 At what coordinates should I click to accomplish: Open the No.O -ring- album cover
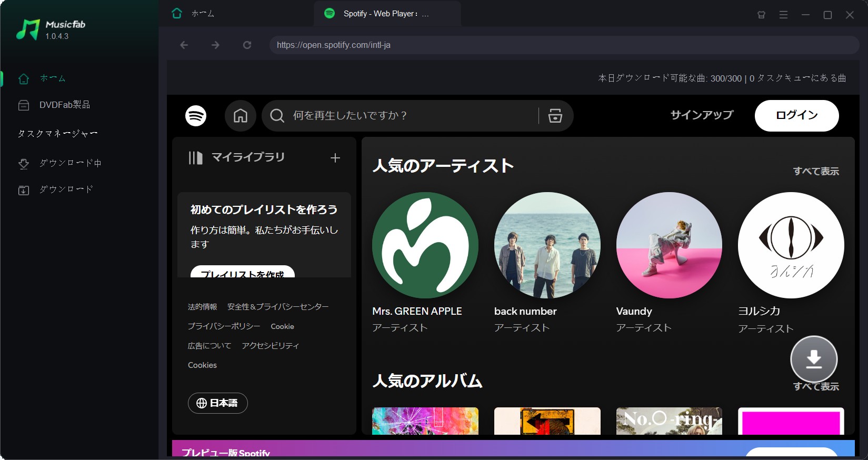669,421
